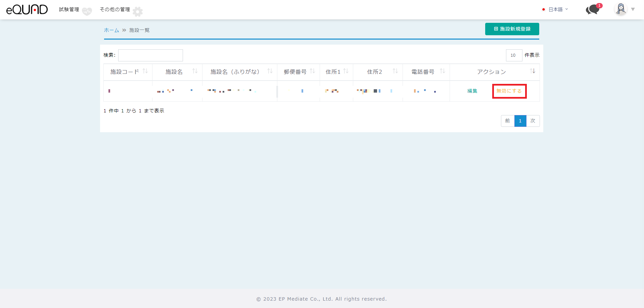The width and height of the screenshot is (644, 308).
Task: Open the その他の管理 menu
Action: pos(115,9)
